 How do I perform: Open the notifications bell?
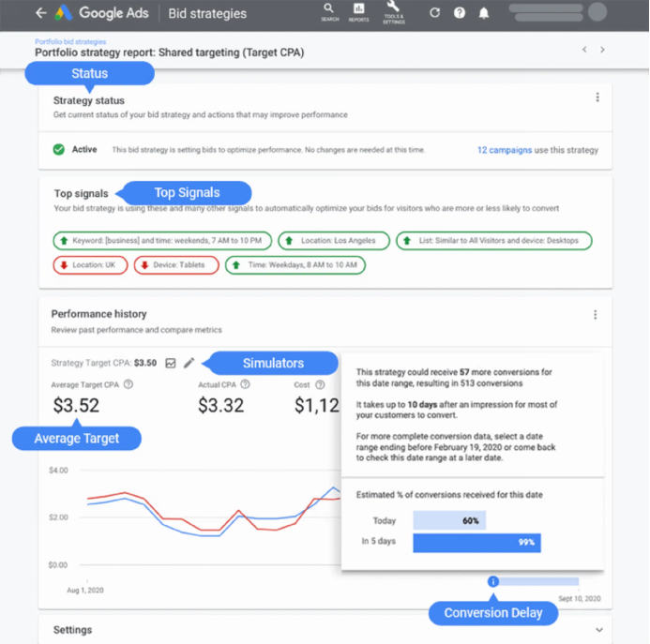pos(484,13)
